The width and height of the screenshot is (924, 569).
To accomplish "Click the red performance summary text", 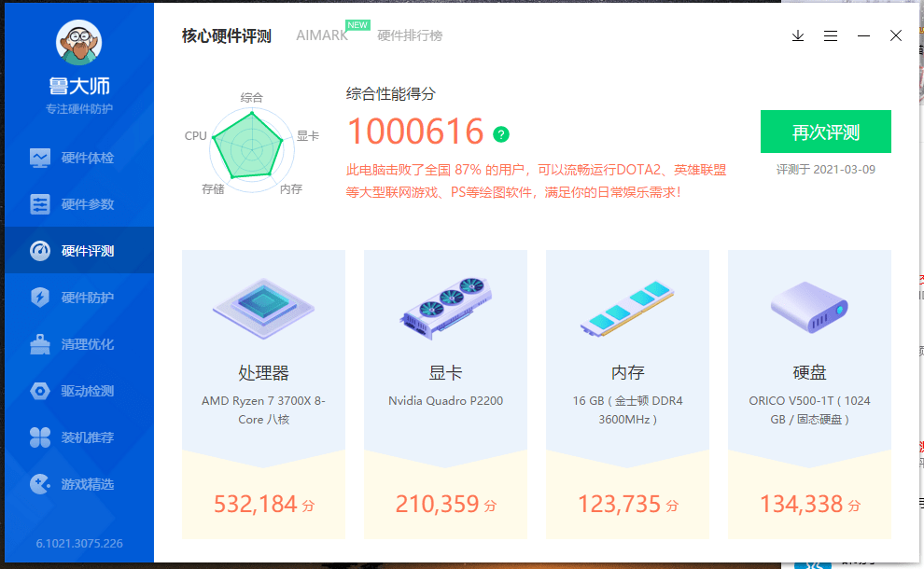I will point(537,181).
